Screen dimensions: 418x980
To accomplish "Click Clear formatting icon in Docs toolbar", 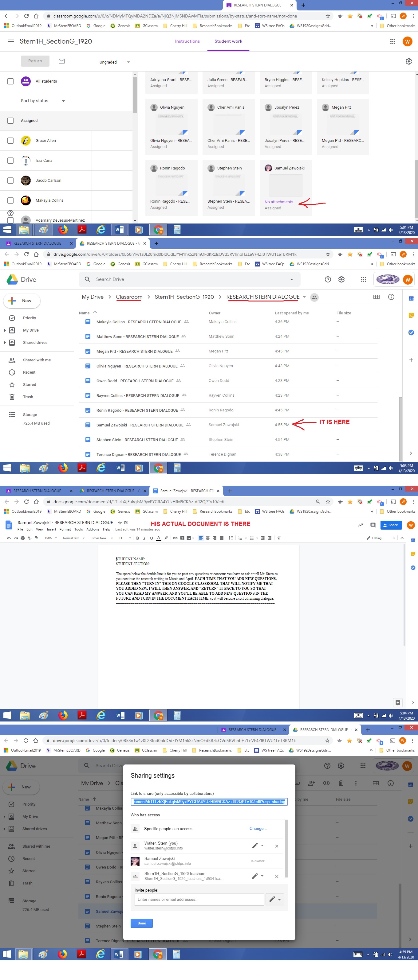I will pyautogui.click(x=279, y=538).
